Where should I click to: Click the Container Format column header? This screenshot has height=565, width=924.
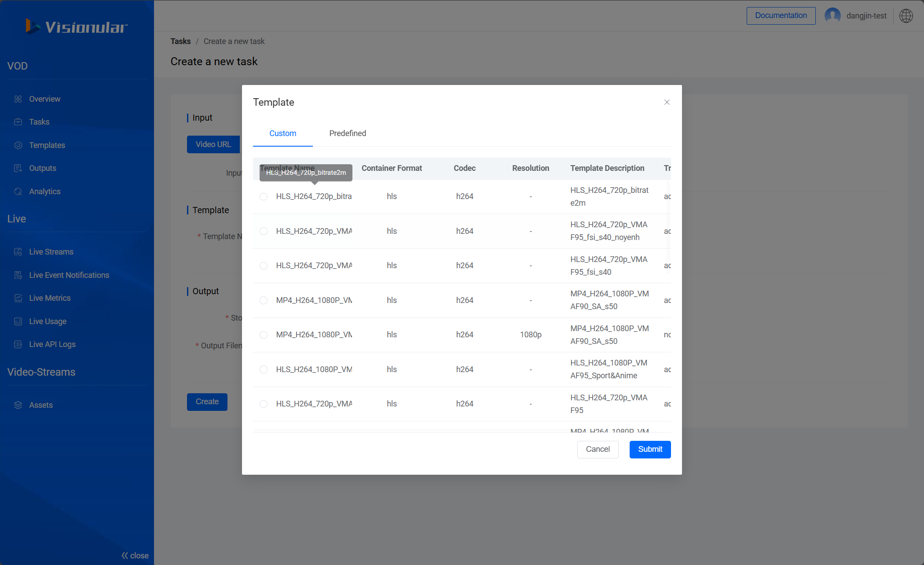click(x=392, y=168)
